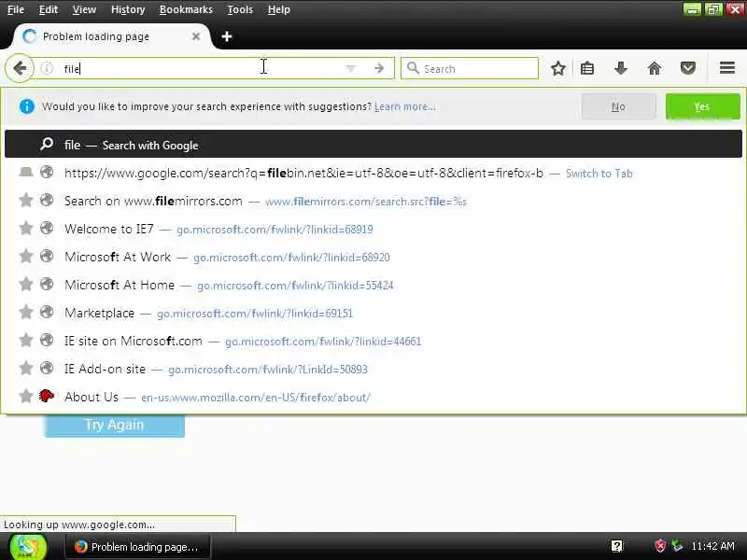The height and width of the screenshot is (560, 747).
Task: Click Firefox 'Problem loading page' taskbar button
Action: point(137,547)
